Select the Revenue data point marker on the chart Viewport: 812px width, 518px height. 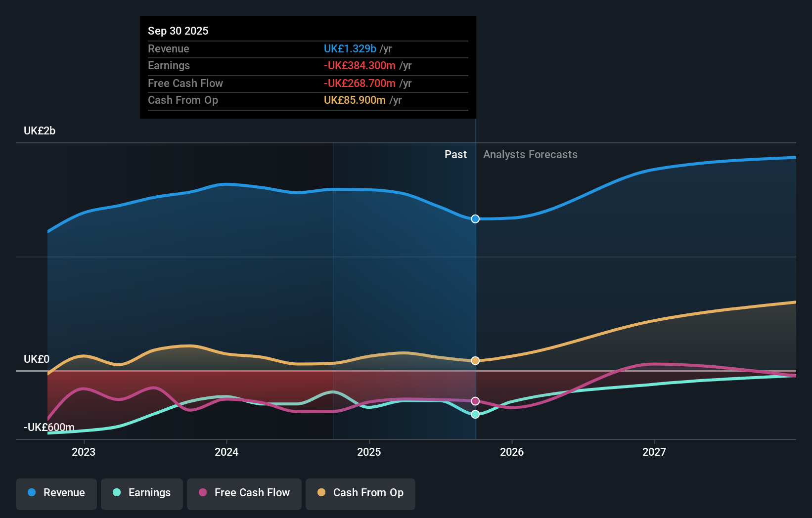tap(475, 218)
